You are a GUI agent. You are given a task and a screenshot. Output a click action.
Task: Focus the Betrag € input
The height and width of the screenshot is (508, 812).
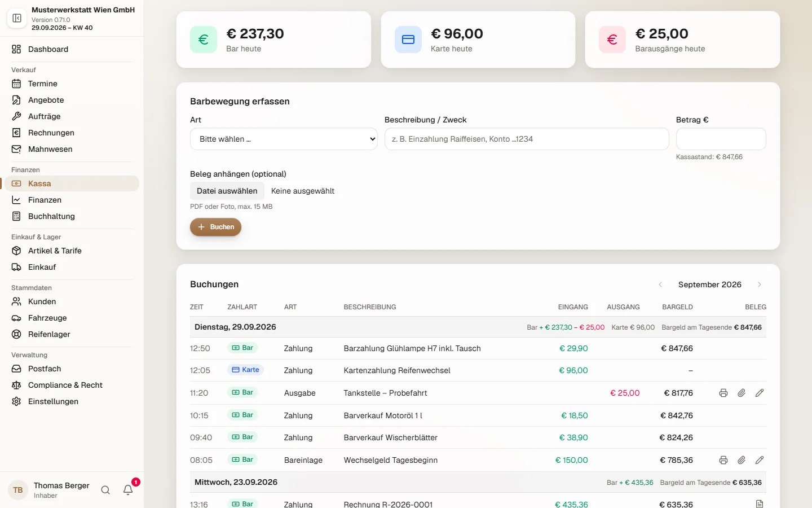(x=721, y=139)
